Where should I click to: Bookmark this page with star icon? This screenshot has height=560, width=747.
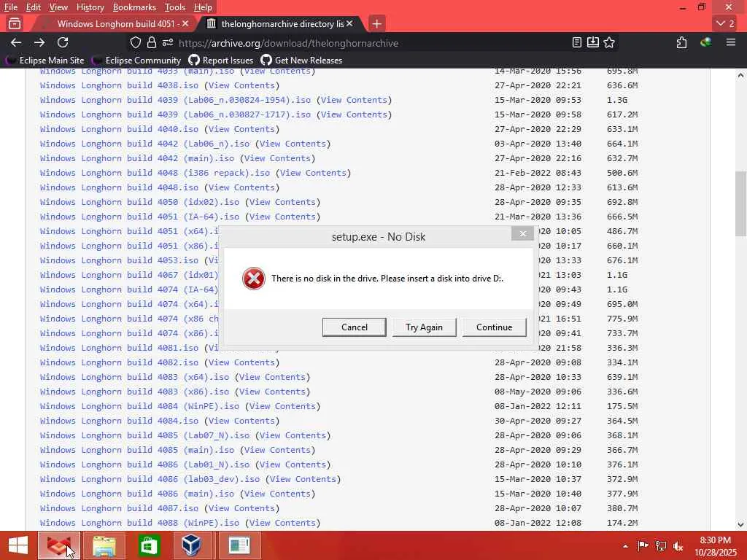click(x=609, y=43)
